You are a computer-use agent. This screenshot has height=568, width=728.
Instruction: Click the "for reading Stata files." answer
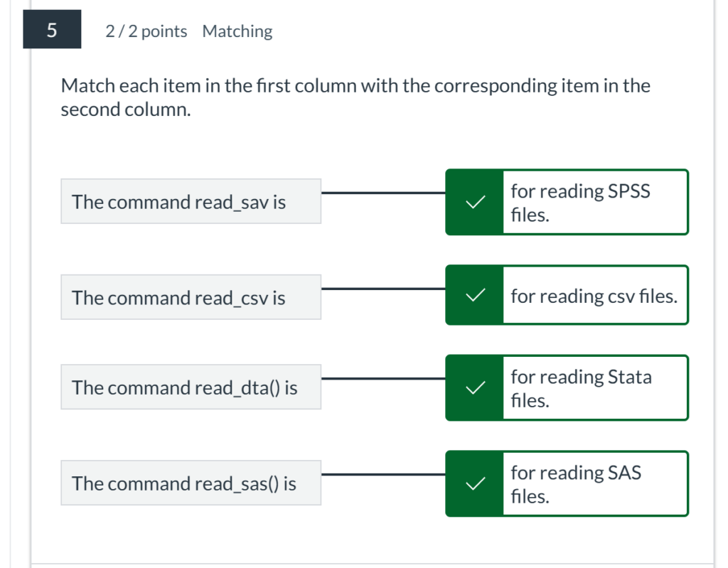pos(594,388)
